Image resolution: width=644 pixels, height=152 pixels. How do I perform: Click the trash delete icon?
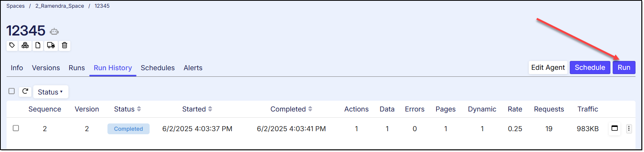coord(65,46)
